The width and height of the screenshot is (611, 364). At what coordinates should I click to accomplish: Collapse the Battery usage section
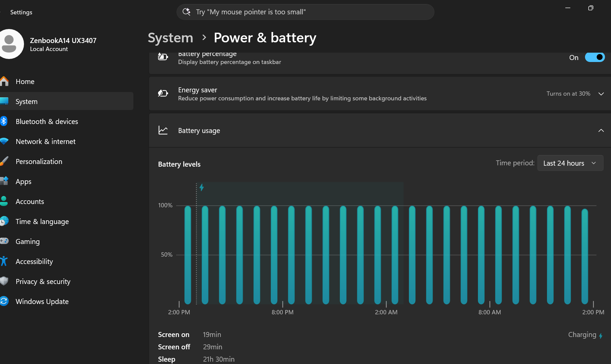[x=601, y=130]
